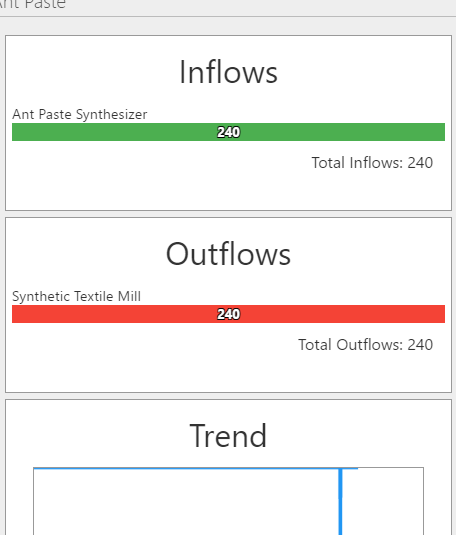This screenshot has height=535, width=456.
Task: Click the Inflows heading
Action: pyautogui.click(x=228, y=72)
